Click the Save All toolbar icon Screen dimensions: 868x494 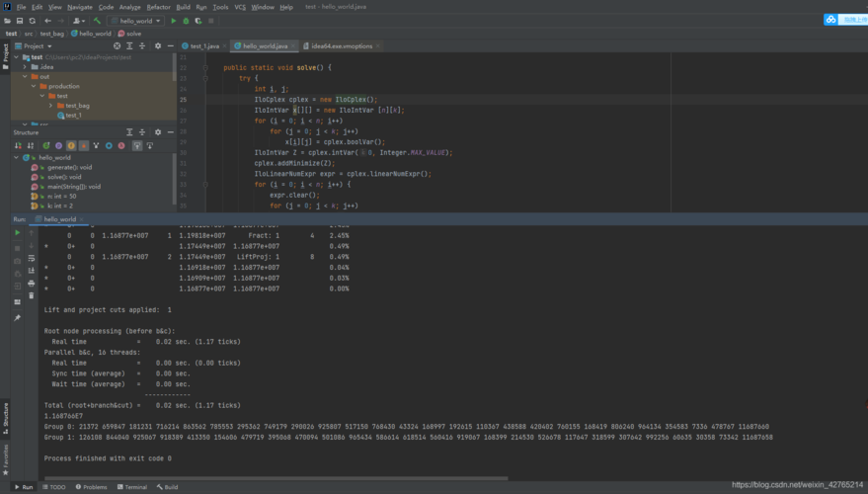(20, 21)
